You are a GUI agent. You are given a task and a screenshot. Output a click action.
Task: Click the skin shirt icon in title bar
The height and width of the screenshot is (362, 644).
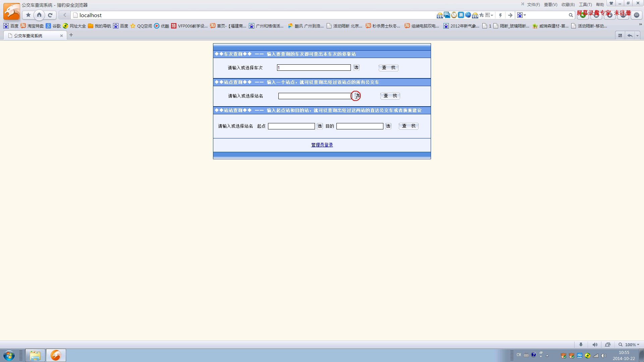pyautogui.click(x=611, y=3)
